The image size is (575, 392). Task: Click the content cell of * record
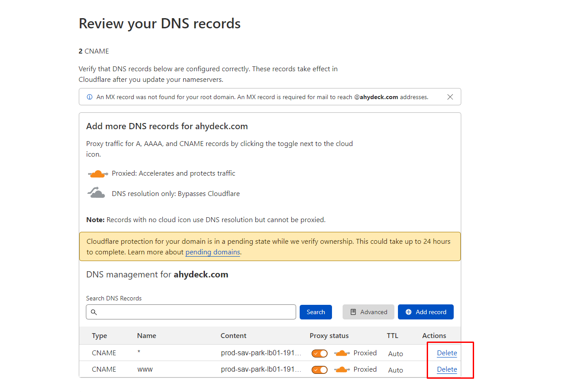click(261, 353)
